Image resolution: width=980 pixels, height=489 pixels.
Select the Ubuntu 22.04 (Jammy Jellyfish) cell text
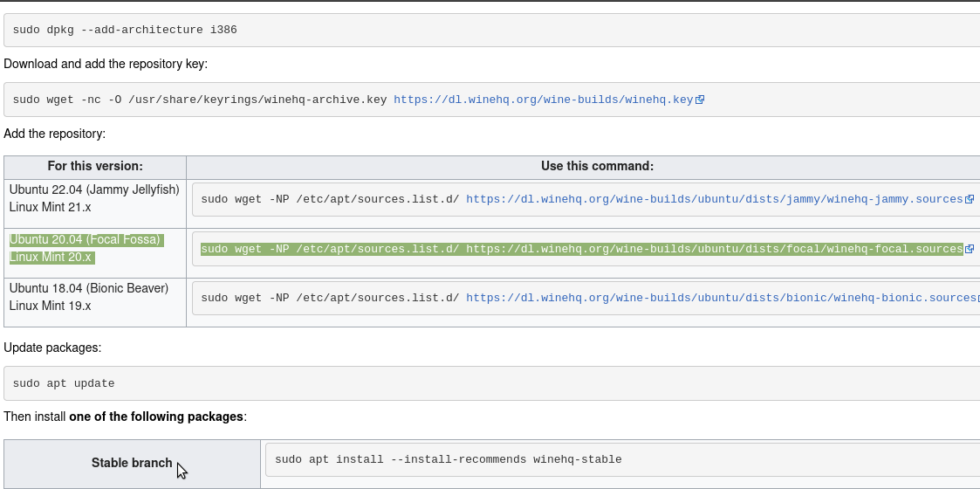(x=94, y=189)
